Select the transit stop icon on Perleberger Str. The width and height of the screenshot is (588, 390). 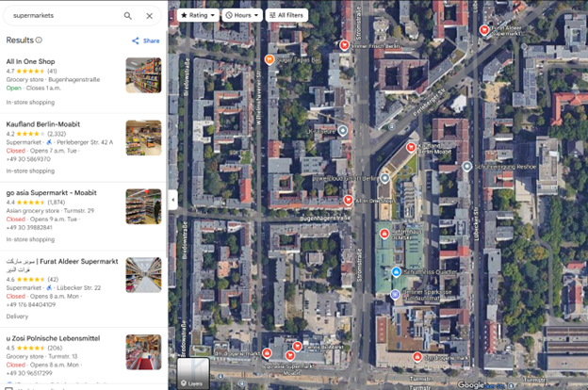point(391,127)
